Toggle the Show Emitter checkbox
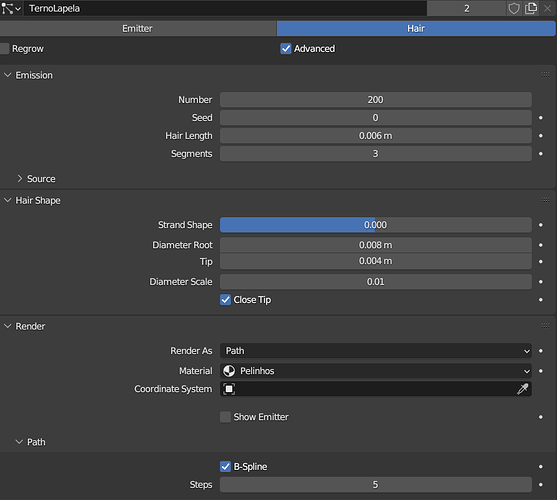This screenshot has width=557, height=500. (x=225, y=417)
